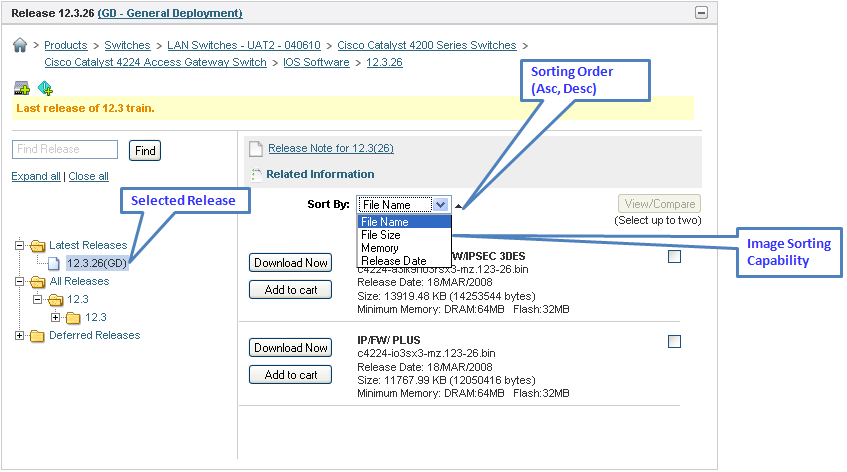
Task: Choose File Name in sort list
Action: [x=404, y=222]
